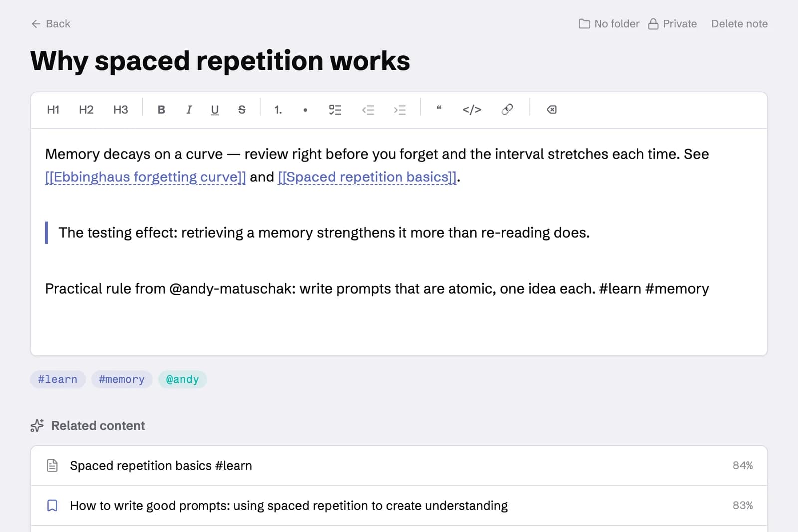Clear formatting with the eraser icon

pyautogui.click(x=552, y=110)
